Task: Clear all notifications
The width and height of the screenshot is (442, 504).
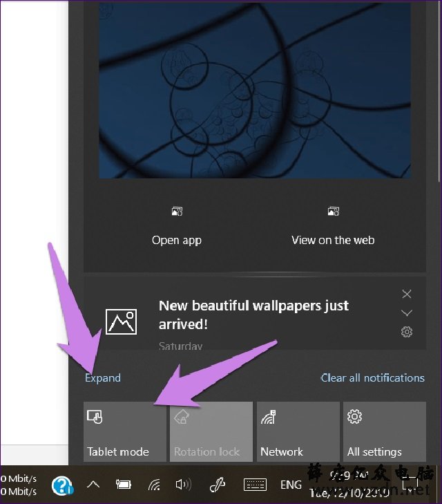Action: [373, 377]
